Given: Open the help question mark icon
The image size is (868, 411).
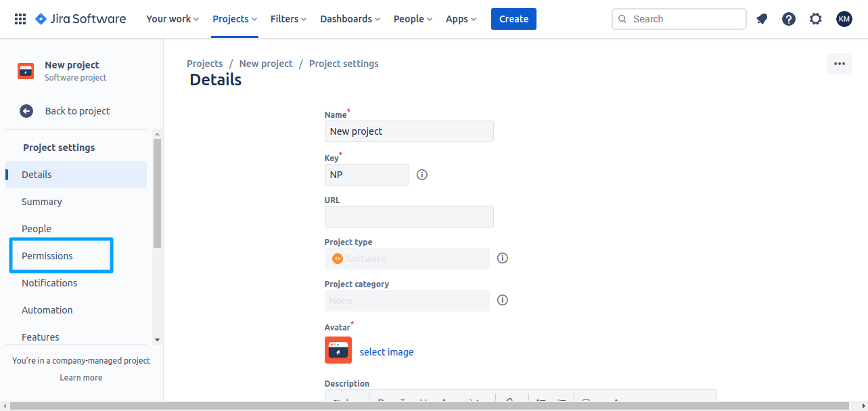Looking at the screenshot, I should [x=789, y=19].
